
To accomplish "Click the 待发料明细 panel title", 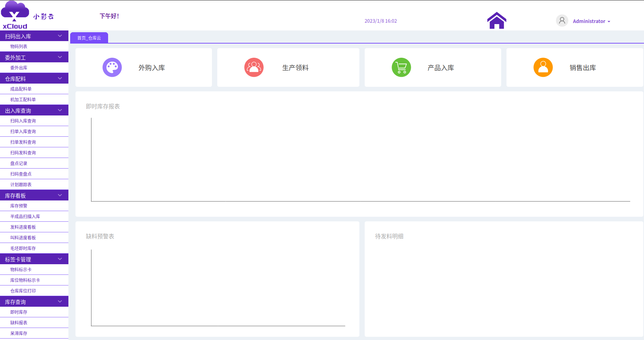I will point(389,236).
